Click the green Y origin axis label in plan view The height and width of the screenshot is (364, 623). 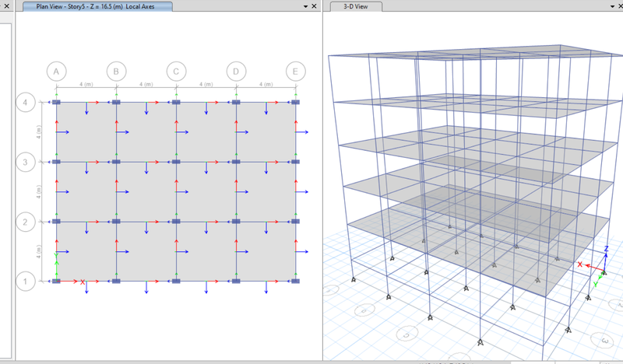tap(56, 255)
